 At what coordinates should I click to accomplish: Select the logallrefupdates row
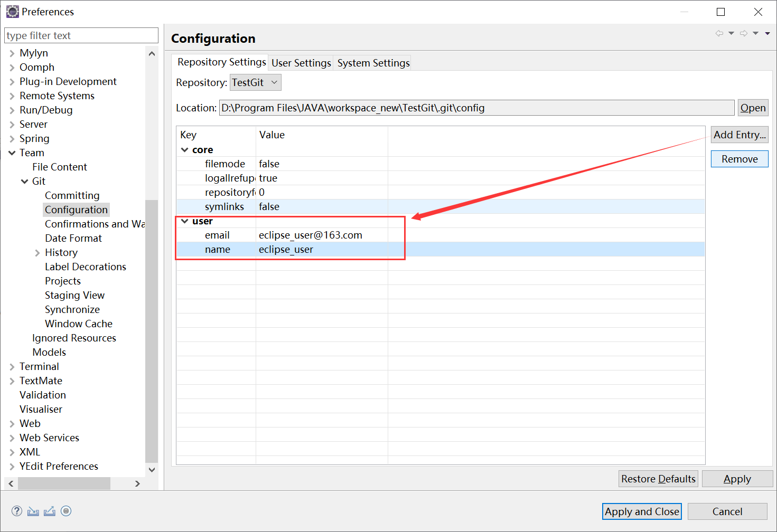[x=441, y=178]
